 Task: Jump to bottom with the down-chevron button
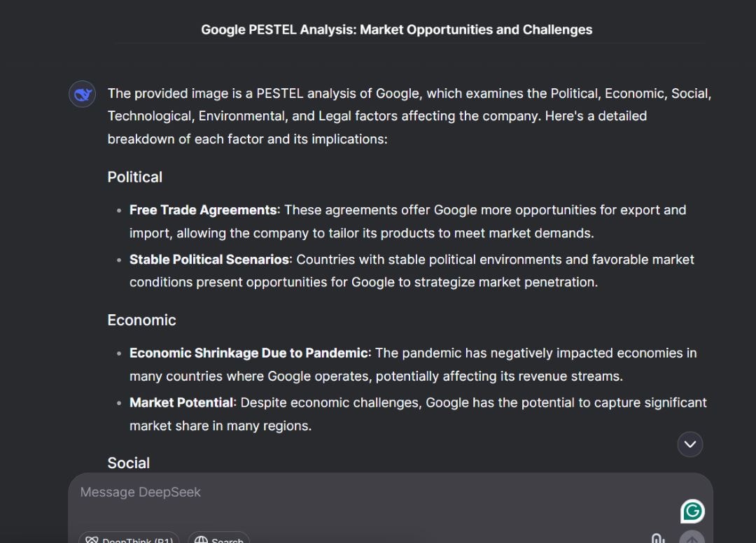tap(690, 444)
